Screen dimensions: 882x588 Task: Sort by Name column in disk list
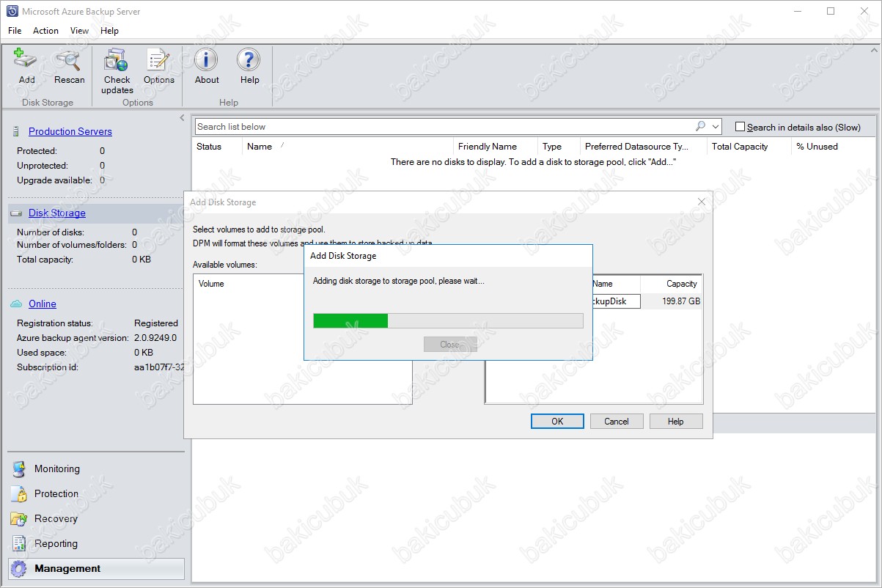[348, 147]
